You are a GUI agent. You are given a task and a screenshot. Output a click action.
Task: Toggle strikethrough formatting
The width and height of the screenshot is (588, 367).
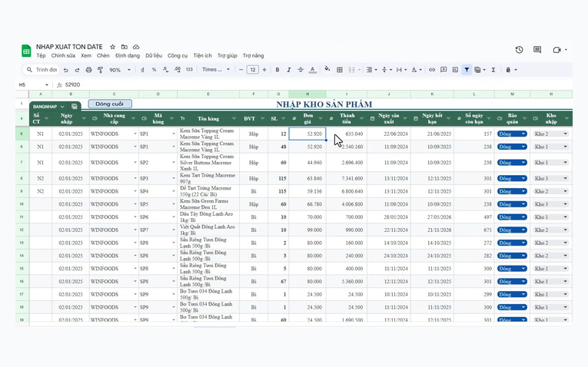coord(301,70)
